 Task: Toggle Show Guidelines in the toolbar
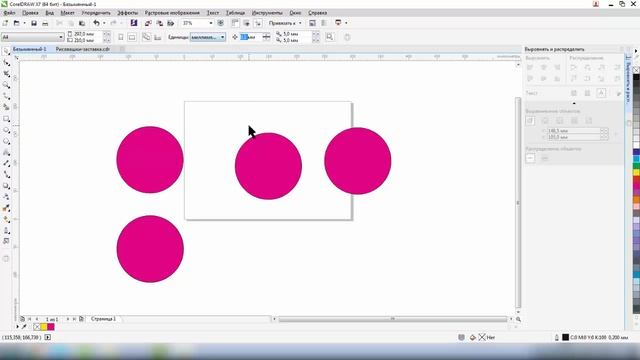[258, 23]
